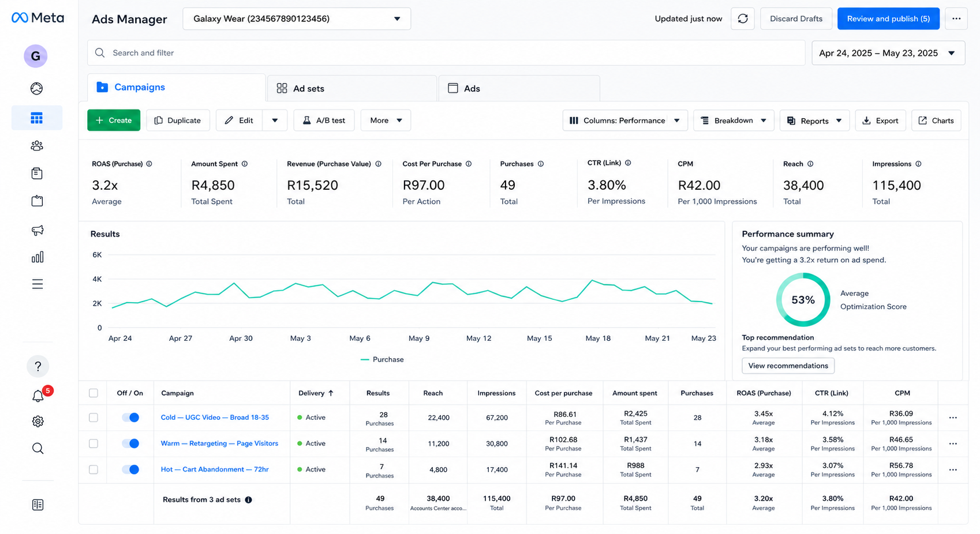980x534 pixels.
Task: Click the ROAS (Purchase) info icon
Action: tap(149, 164)
